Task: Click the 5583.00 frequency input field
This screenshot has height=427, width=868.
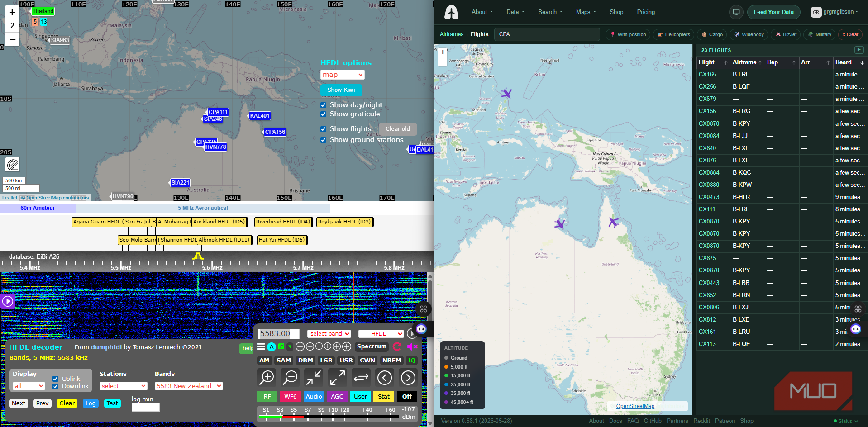Action: [x=279, y=334]
